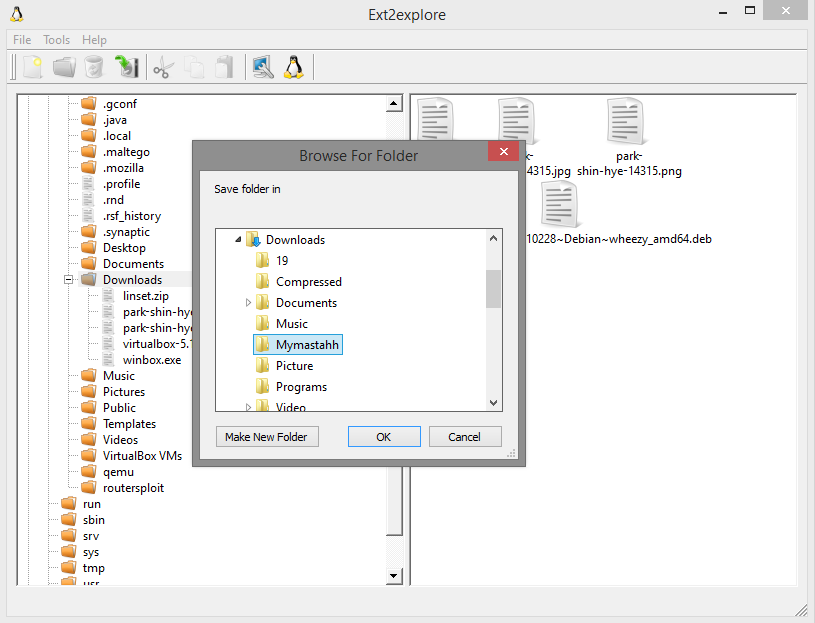The height and width of the screenshot is (623, 815).
Task: Click the scissors cut icon
Action: point(164,68)
